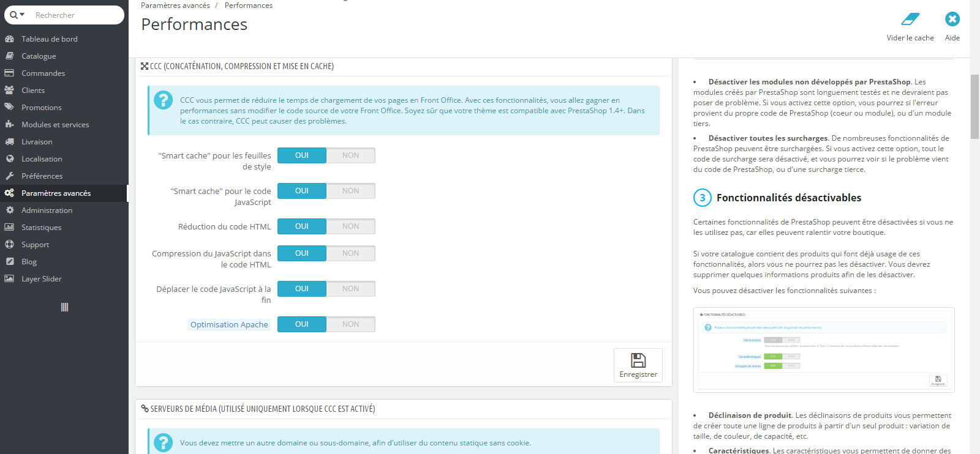This screenshot has width=980, height=454.
Task: Set Réduction du code HTML to NON
Action: [x=351, y=226]
